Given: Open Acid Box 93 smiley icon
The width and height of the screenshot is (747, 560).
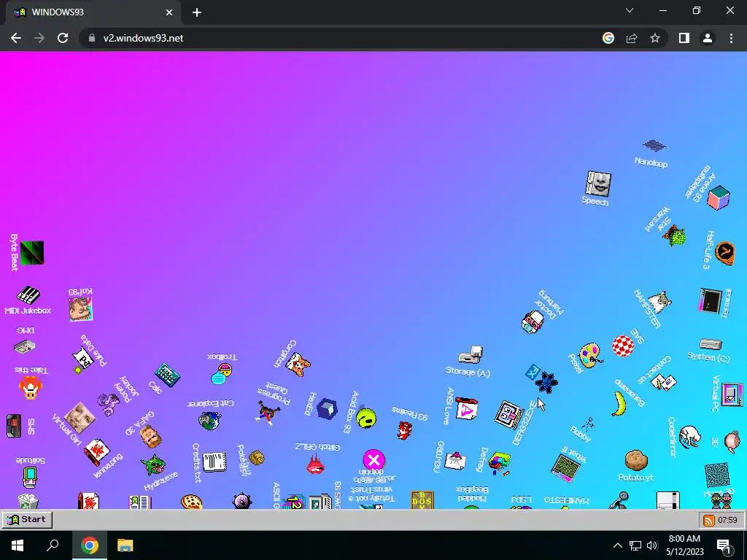Looking at the screenshot, I should pos(366,418).
